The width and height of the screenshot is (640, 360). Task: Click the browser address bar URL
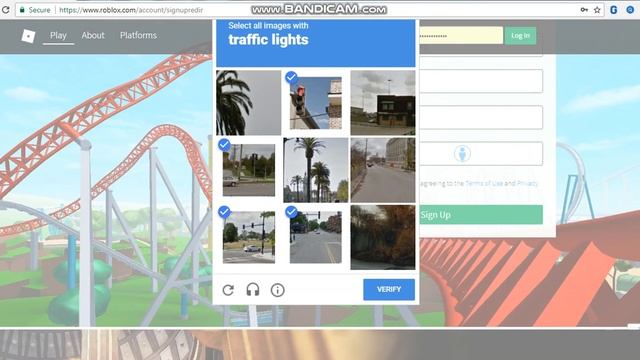pyautogui.click(x=131, y=10)
